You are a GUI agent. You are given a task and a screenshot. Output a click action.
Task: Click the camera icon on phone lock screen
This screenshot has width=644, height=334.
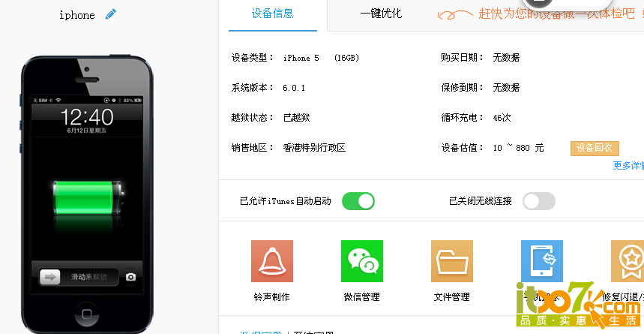click(130, 277)
